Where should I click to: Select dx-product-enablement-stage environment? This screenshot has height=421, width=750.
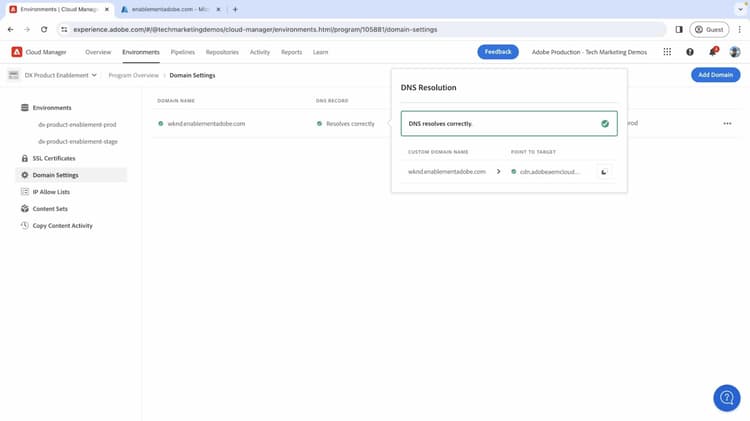(78, 142)
